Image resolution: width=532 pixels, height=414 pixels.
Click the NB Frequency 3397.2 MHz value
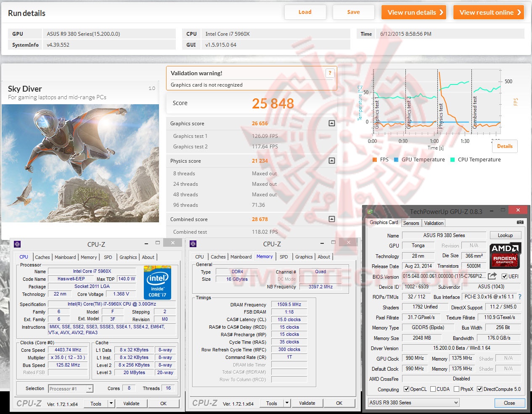point(320,287)
